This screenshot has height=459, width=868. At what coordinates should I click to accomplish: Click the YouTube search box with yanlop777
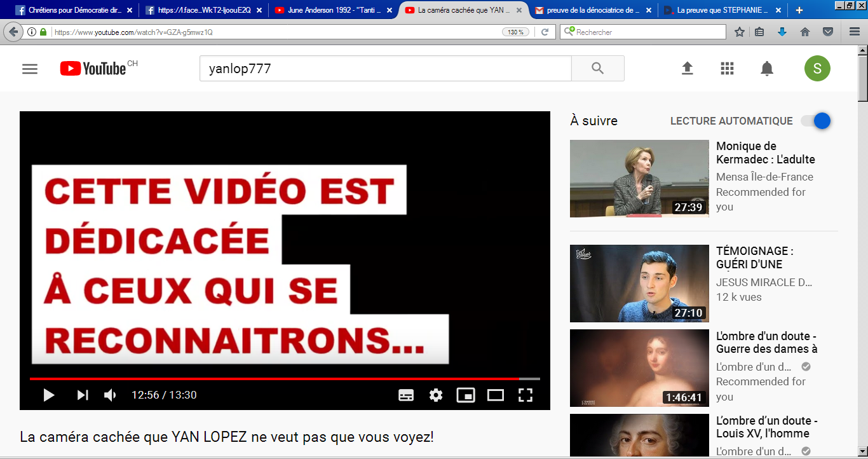[386, 69]
